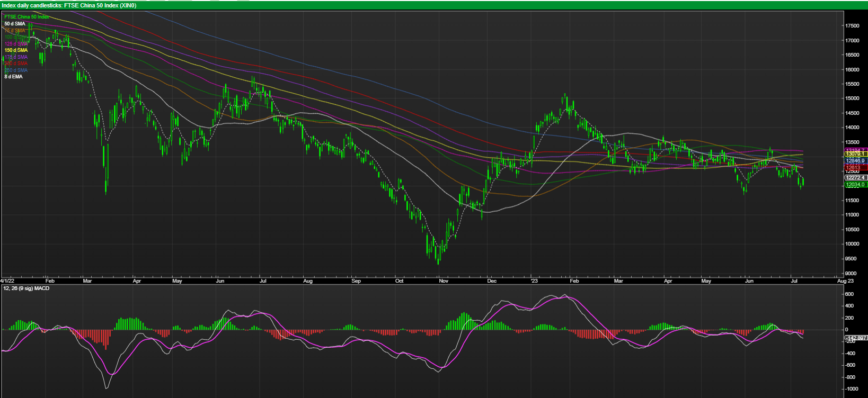This screenshot has height=398, width=868.
Task: Pick the 125 d SMA legend entry
Action: click(x=16, y=44)
